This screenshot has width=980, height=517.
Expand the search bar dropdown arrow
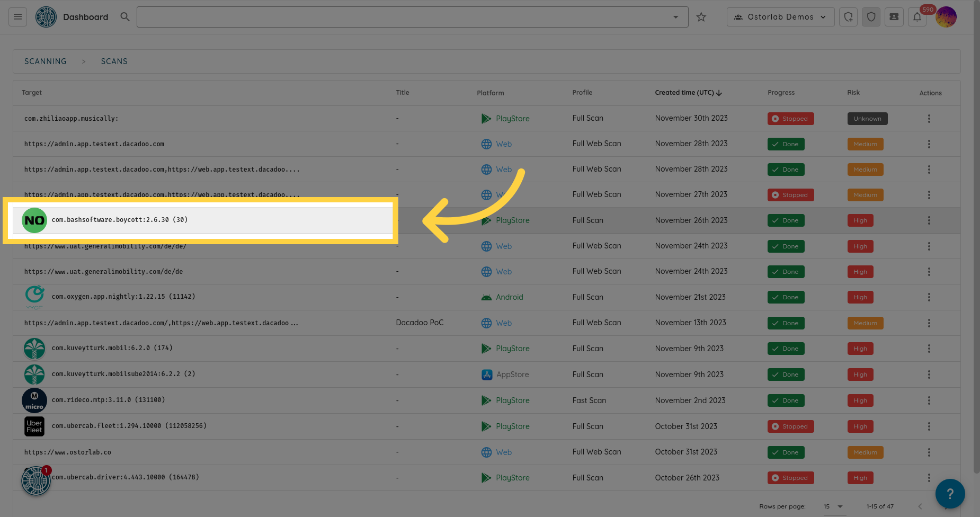[675, 17]
